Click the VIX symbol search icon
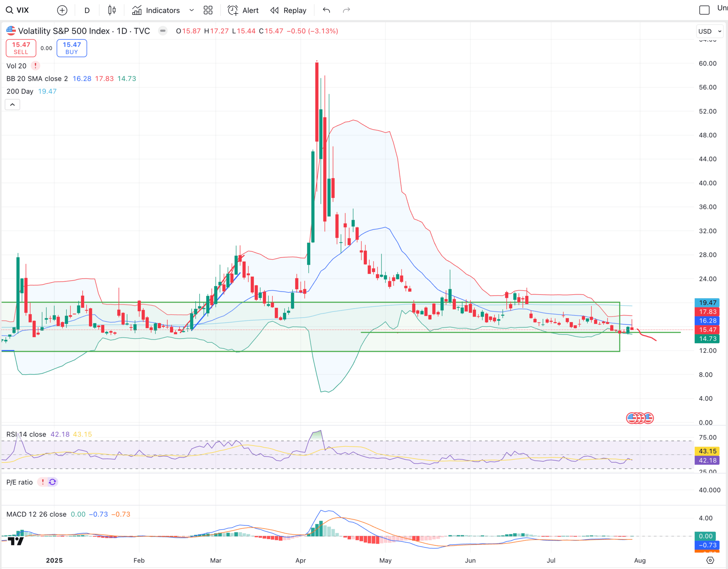 click(x=9, y=10)
